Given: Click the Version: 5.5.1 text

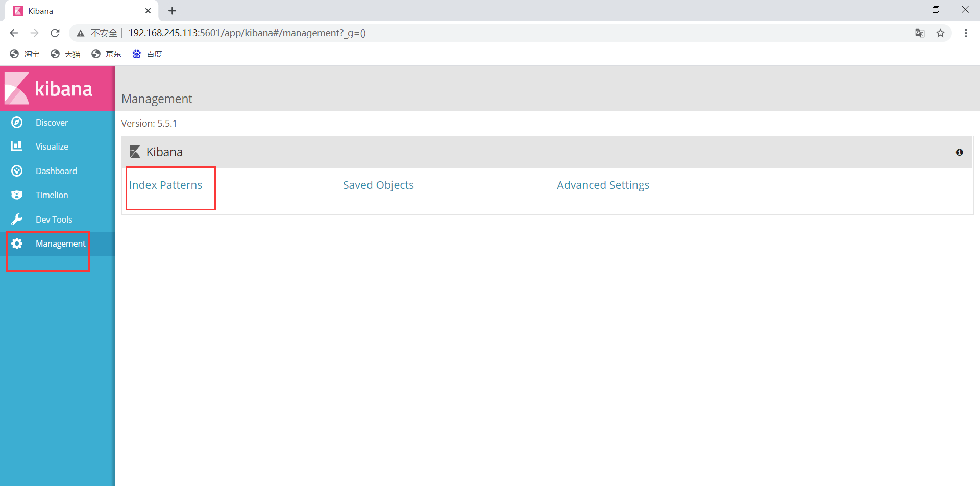Looking at the screenshot, I should click(x=149, y=123).
